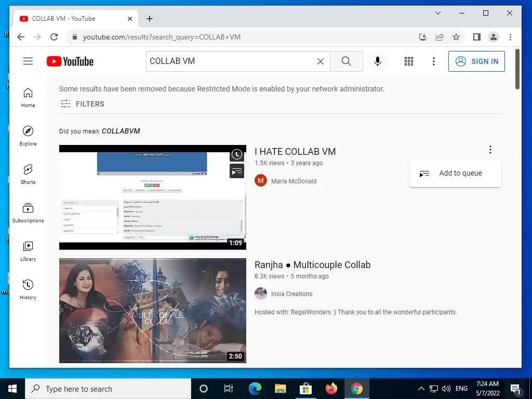Open File Explorer from taskbar
The width and height of the screenshot is (532, 399).
coord(280,389)
